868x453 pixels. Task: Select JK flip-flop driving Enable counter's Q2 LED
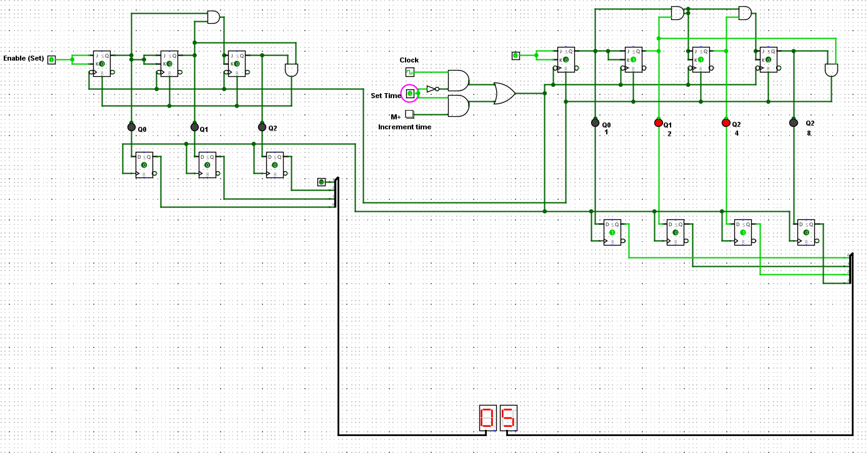coord(237,64)
